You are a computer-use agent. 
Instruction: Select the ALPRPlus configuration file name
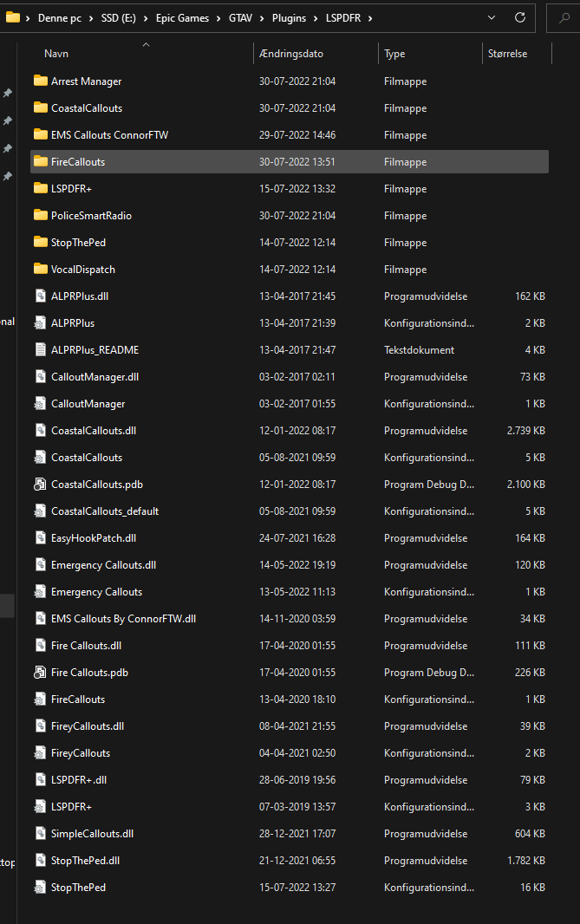73,323
